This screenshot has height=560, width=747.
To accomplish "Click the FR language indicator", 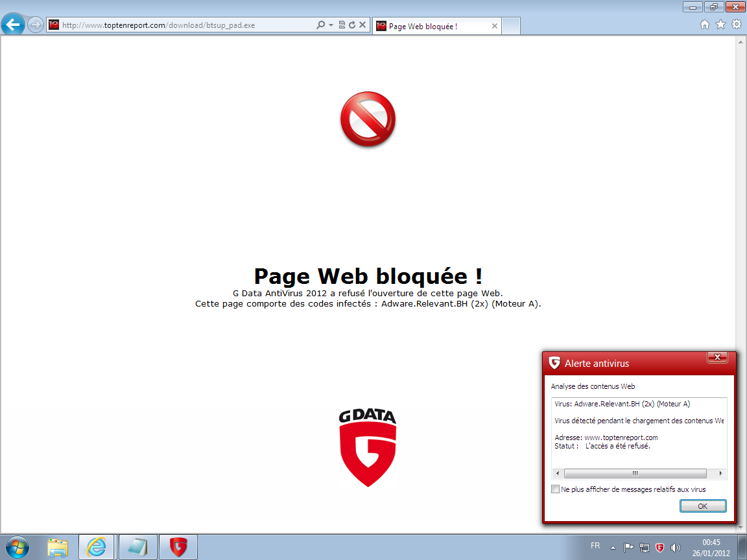I will 595,546.
